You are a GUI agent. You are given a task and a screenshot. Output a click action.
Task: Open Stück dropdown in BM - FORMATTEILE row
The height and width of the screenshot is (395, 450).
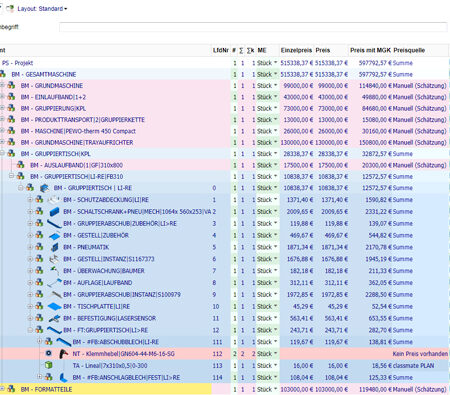pos(275,389)
